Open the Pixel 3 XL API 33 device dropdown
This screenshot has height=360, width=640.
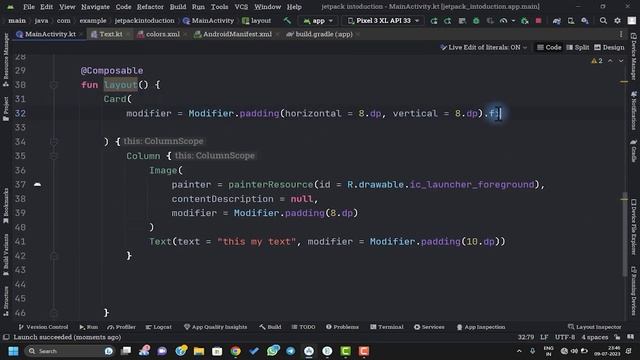coord(383,20)
